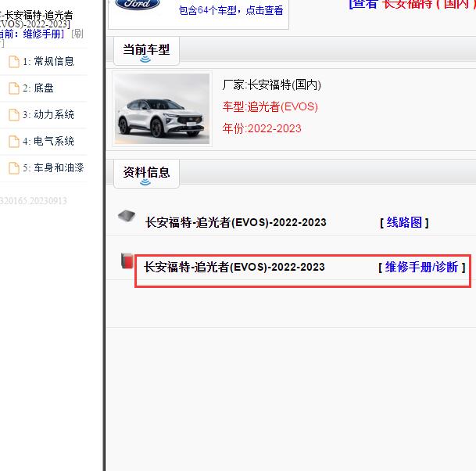Image resolution: width=476 pixels, height=471 pixels.
Task: Click 年份:2022-2023 text
Action: pyautogui.click(x=262, y=128)
